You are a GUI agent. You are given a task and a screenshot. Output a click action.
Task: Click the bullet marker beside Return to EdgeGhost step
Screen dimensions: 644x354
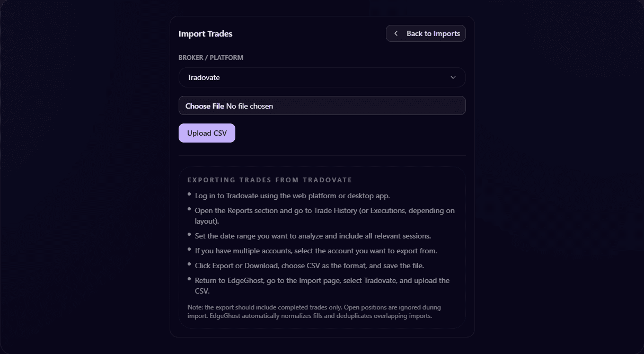point(189,279)
